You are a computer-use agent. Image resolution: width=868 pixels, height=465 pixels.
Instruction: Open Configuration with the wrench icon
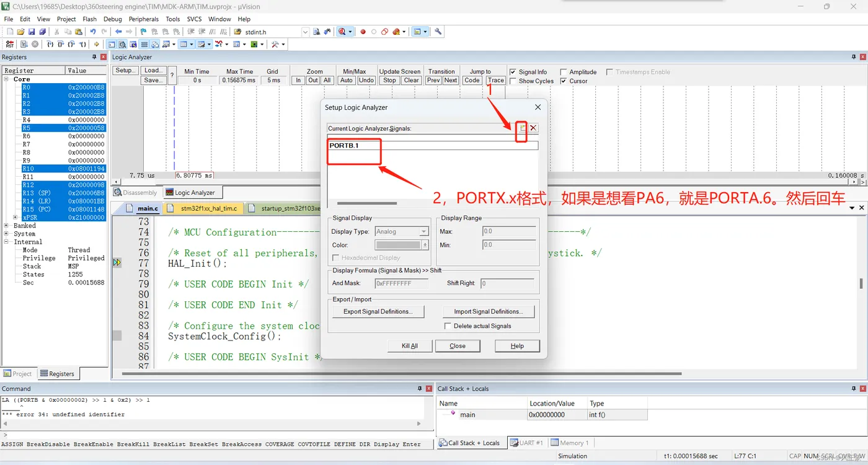(x=438, y=32)
